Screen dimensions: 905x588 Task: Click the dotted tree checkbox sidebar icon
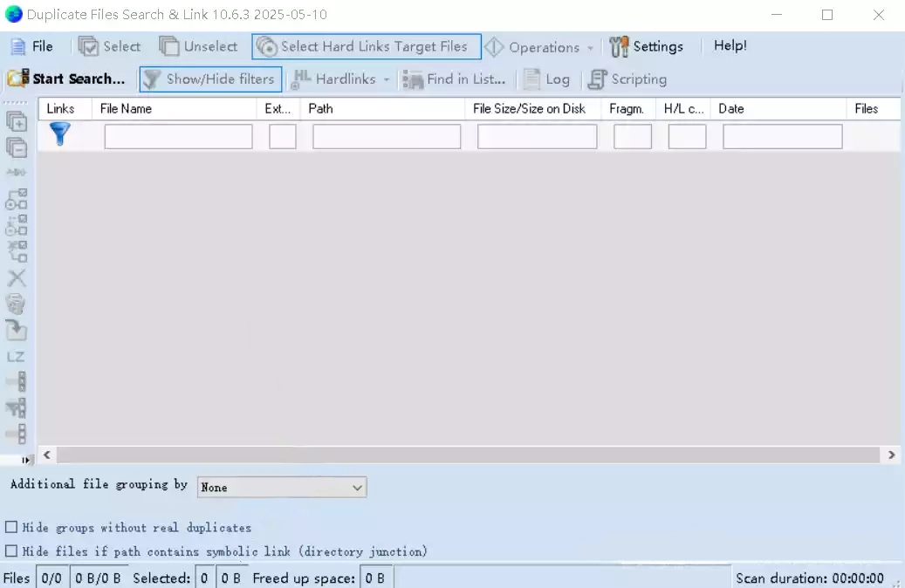17,225
